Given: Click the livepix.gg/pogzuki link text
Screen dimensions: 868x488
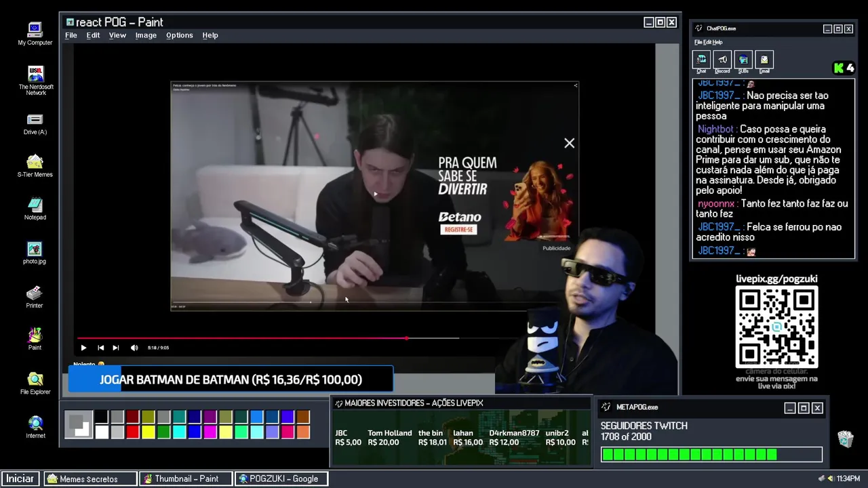Looking at the screenshot, I should (776, 279).
